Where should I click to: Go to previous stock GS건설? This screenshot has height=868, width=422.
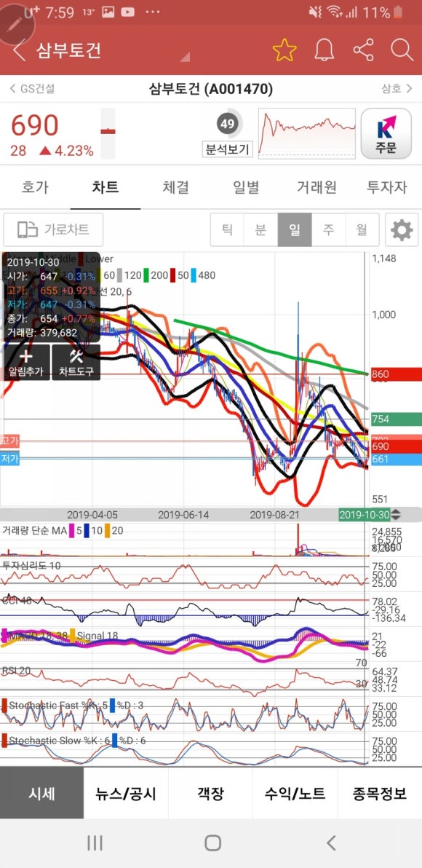click(x=32, y=89)
